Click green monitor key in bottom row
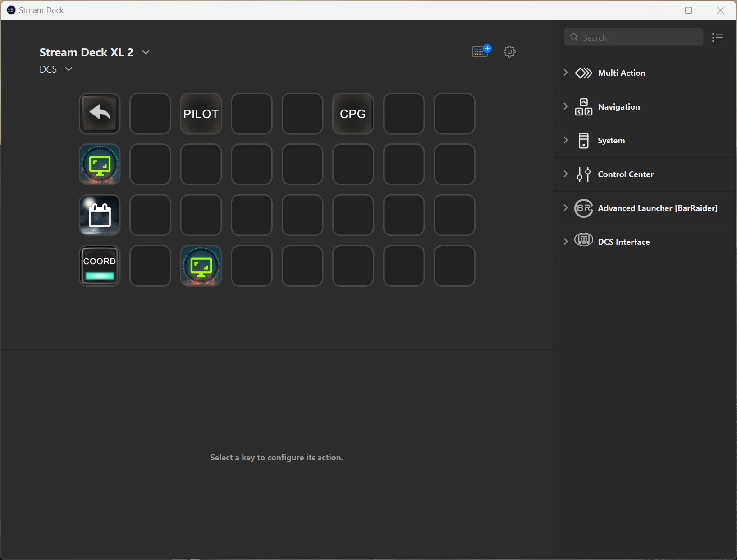Screen dimensions: 737x560 (201, 266)
